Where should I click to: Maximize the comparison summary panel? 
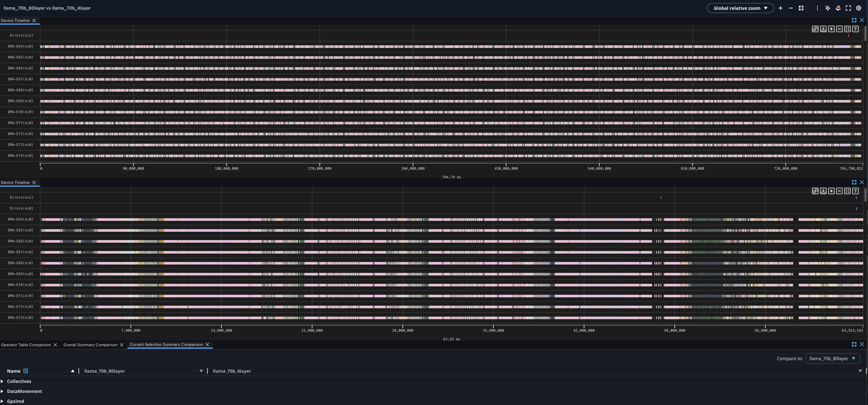854,344
